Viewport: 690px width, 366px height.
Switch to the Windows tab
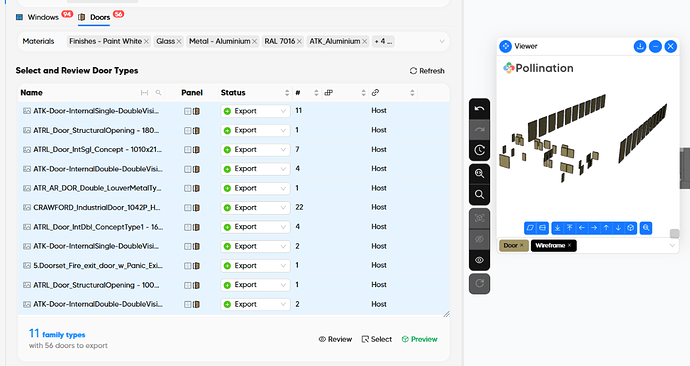click(43, 17)
